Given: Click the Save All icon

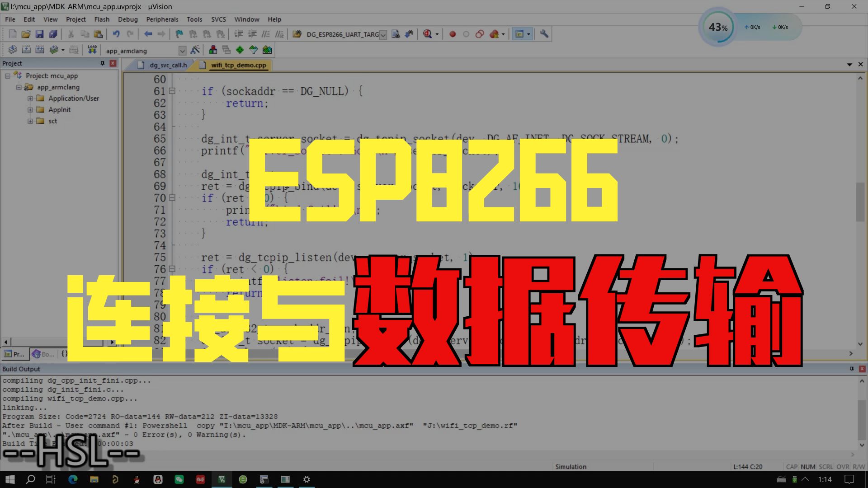Looking at the screenshot, I should coord(53,34).
